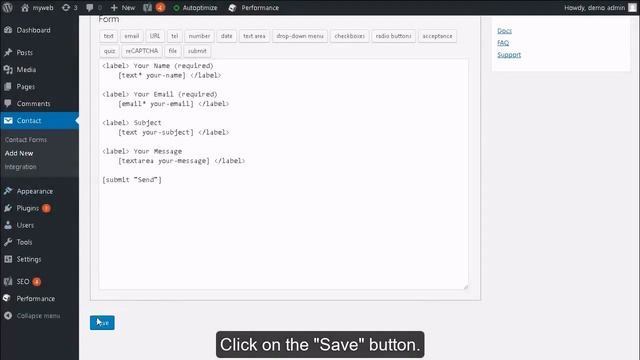
Task: Insert a tel field tag
Action: pyautogui.click(x=174, y=36)
